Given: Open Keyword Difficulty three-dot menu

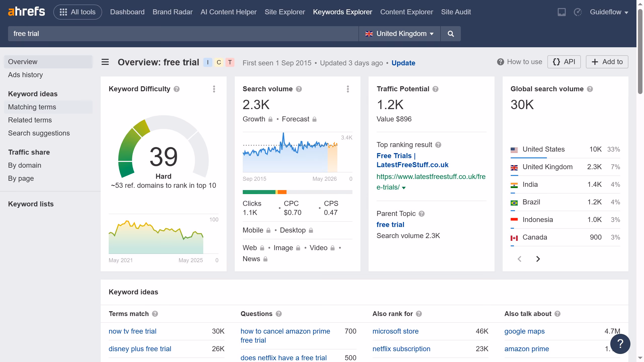Looking at the screenshot, I should [214, 89].
